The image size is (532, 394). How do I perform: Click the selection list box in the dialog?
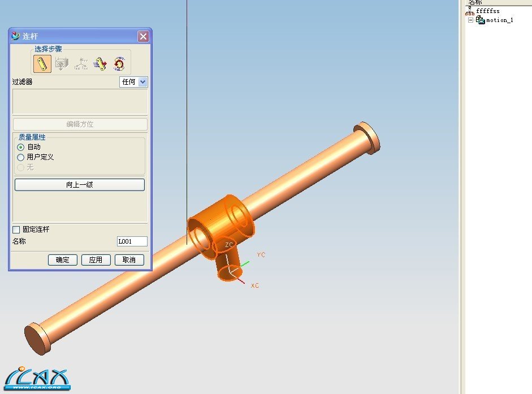80,102
